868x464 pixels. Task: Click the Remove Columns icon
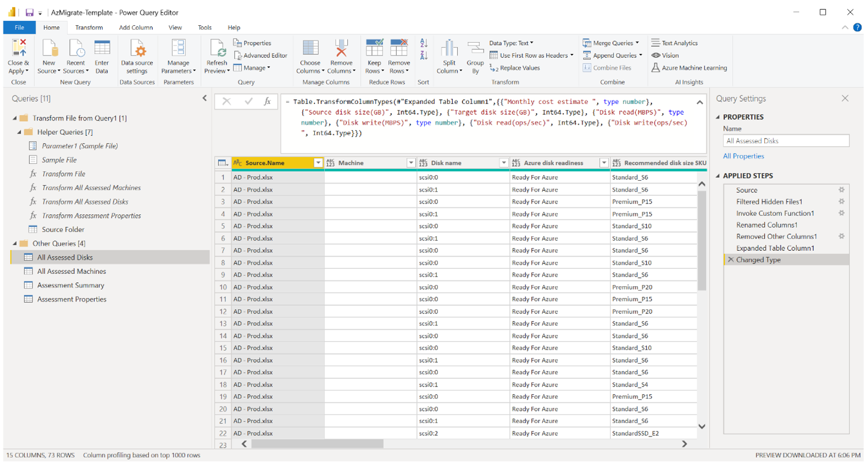point(341,48)
